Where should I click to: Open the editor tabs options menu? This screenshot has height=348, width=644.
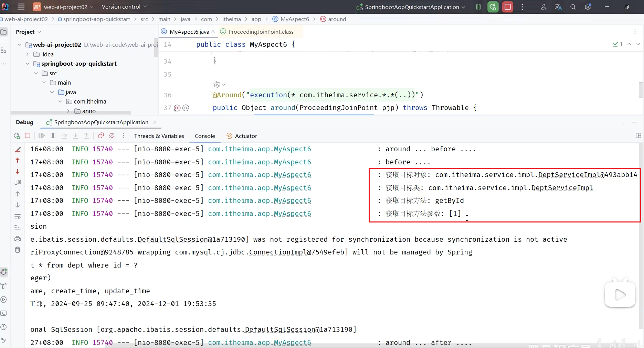tap(635, 32)
